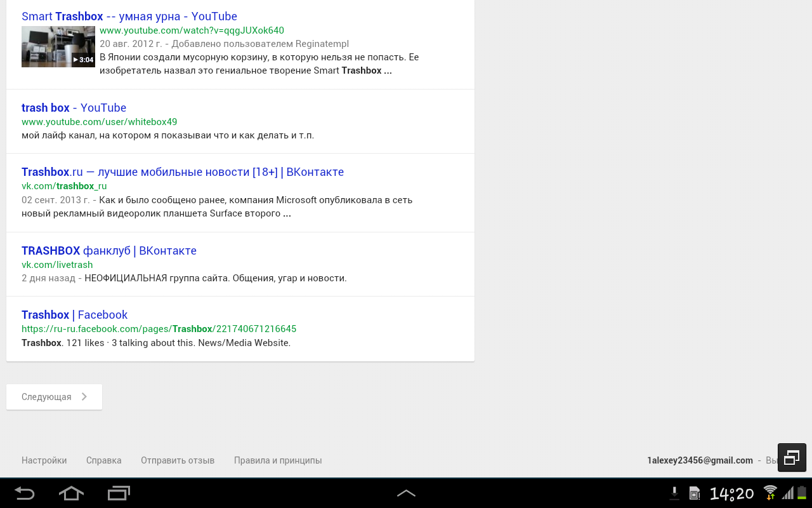Open the "TRASHBOX фанклуб | ВКонтакте" result
Viewport: 812px width, 508px height.
point(109,251)
